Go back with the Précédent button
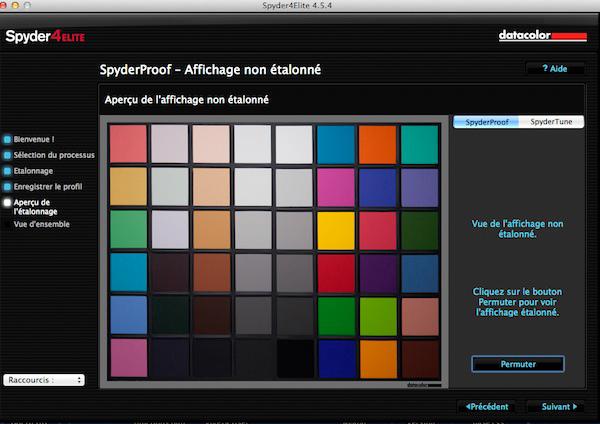The width and height of the screenshot is (600, 424). pos(487,407)
